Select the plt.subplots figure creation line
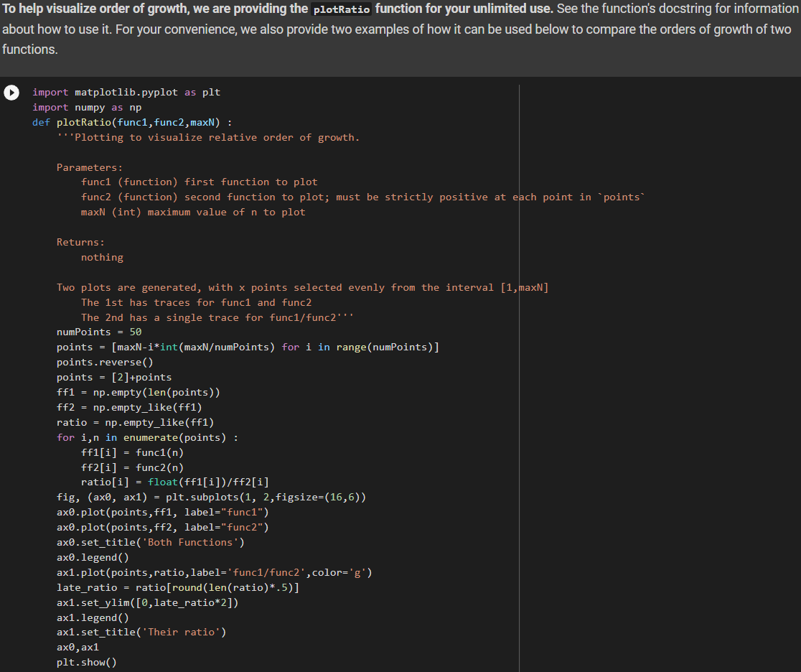The width and height of the screenshot is (801, 672). point(179,497)
